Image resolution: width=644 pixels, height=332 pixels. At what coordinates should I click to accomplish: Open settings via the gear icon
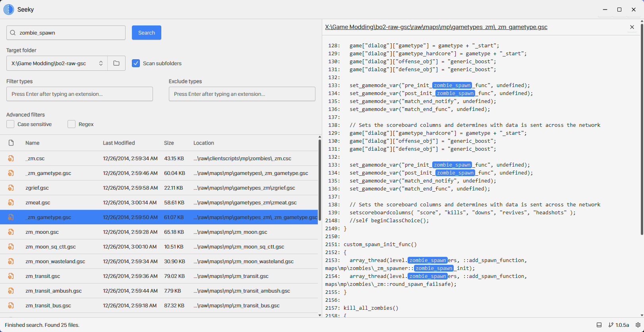638,325
